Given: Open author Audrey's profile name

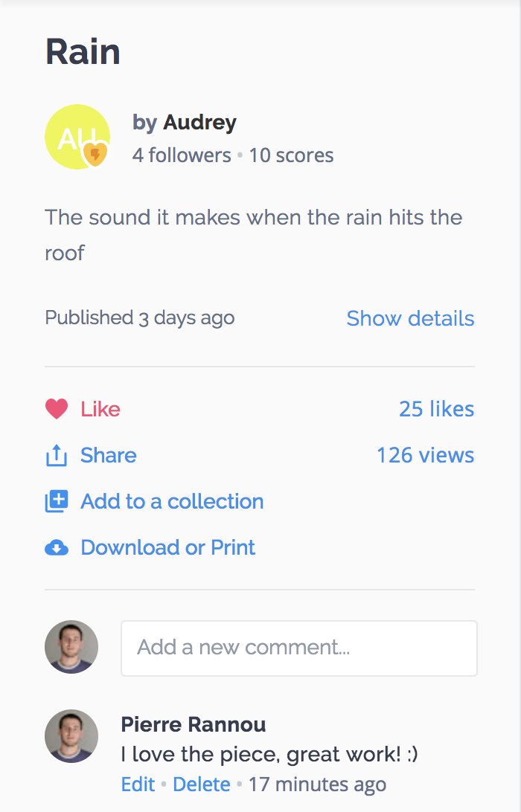Looking at the screenshot, I should (199, 123).
